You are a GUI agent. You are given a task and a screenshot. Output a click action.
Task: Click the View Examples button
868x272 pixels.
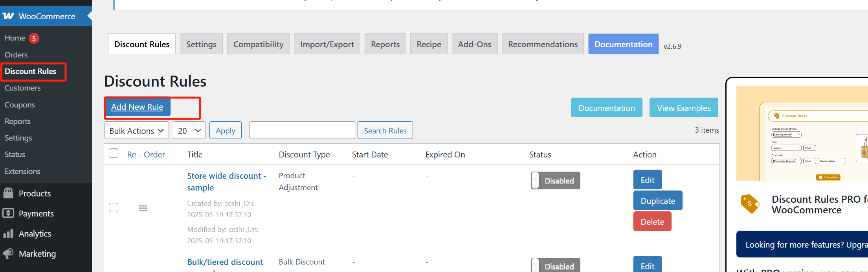coord(684,108)
